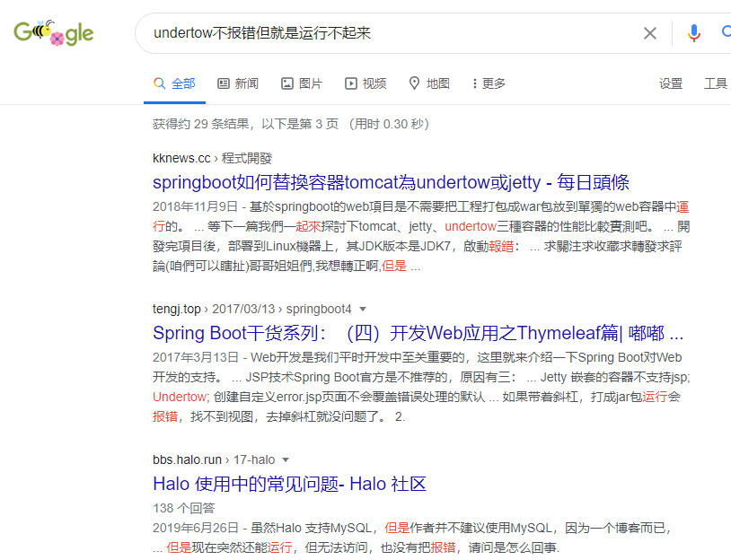This screenshot has height=560, width=731.
Task: Open the 设置 settings menu
Action: coord(671,83)
